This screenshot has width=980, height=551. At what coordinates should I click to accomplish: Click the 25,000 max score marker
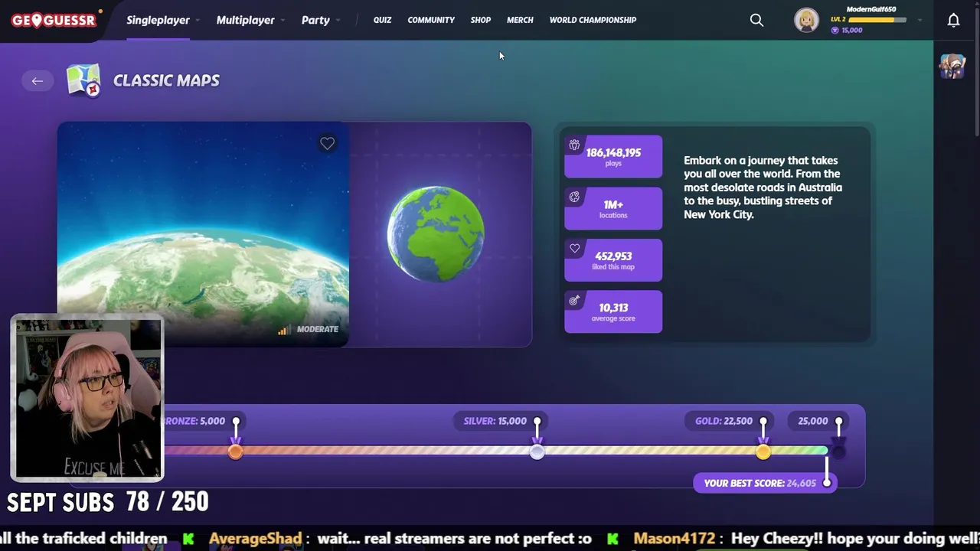pos(819,421)
